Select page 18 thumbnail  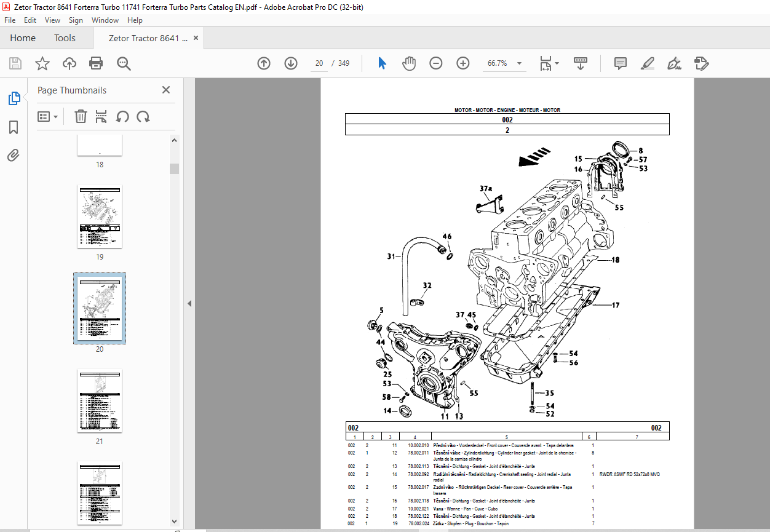(100, 146)
